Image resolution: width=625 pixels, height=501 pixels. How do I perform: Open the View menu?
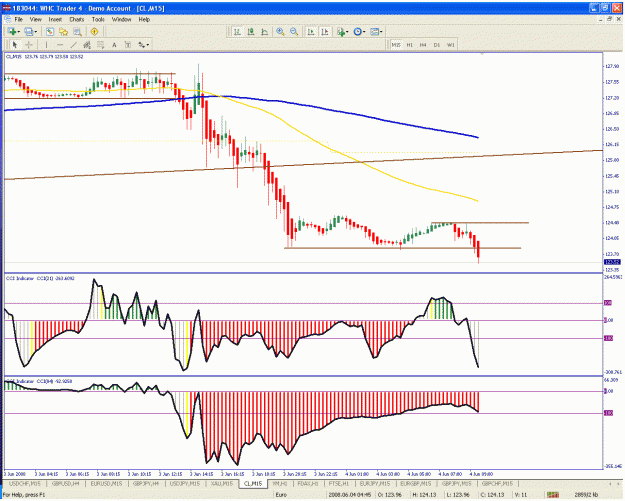35,19
